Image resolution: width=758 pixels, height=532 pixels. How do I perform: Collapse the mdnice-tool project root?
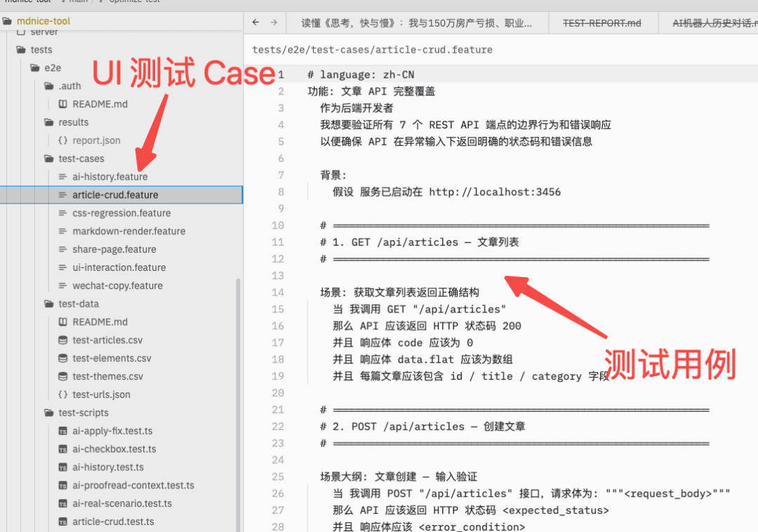click(43, 21)
